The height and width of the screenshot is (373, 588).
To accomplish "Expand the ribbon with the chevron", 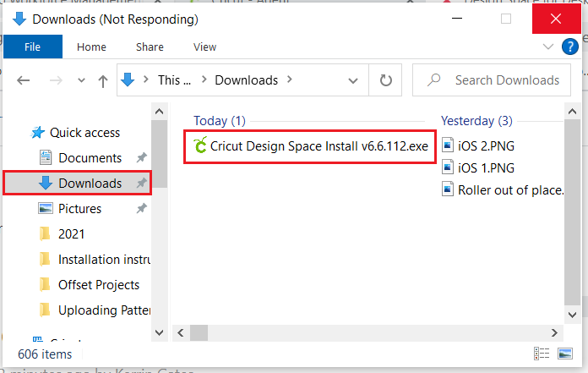I will click(x=548, y=47).
